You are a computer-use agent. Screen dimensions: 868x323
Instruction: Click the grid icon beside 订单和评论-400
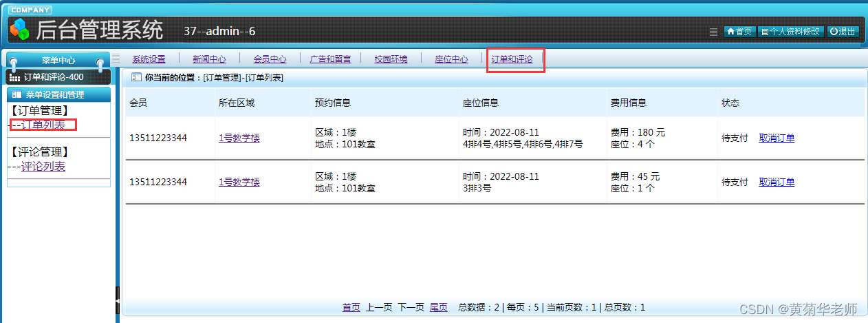[15, 77]
